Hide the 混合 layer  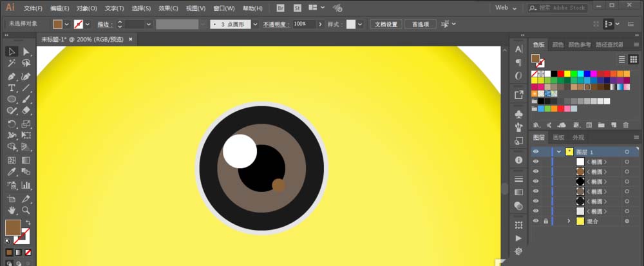(x=536, y=221)
